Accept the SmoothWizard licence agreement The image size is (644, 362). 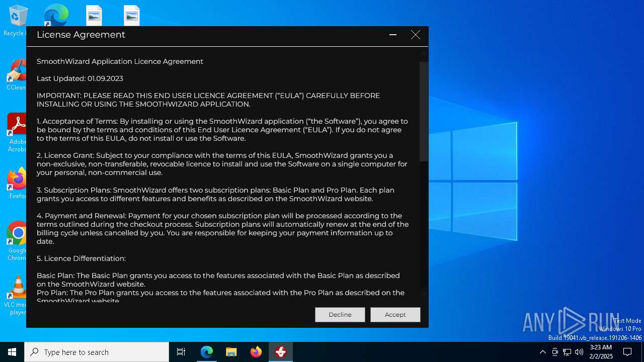[395, 314]
